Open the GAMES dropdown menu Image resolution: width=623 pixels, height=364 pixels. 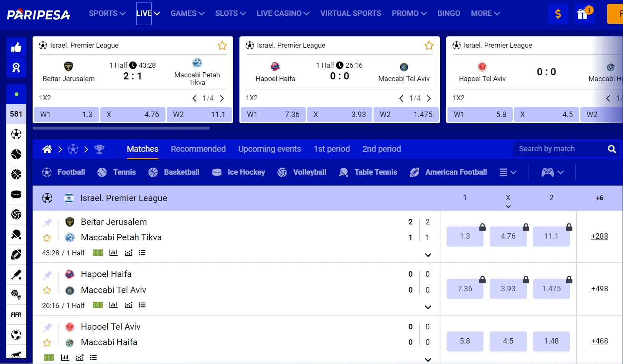[x=188, y=13]
